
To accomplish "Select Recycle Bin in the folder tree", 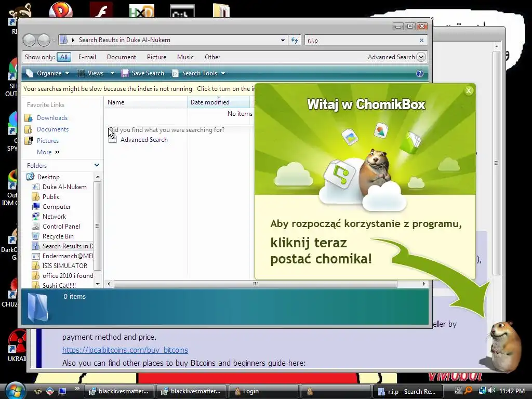I will 58,236.
